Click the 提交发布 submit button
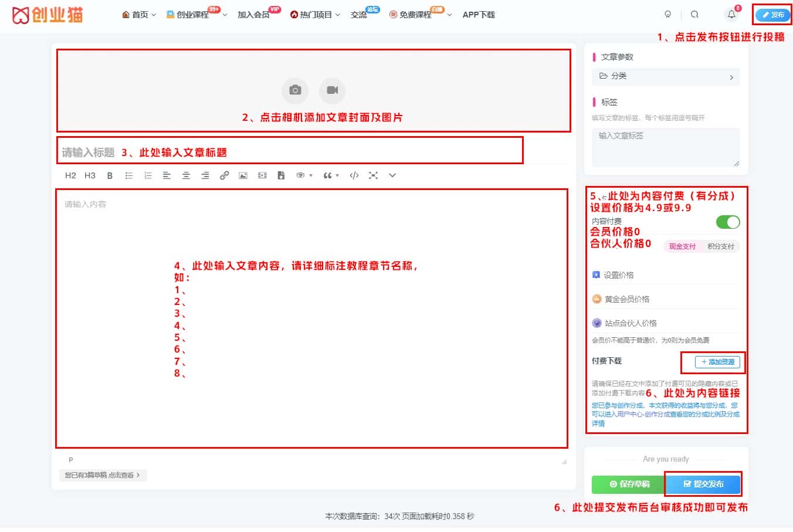Screen dimensions: 793x532 [x=703, y=484]
